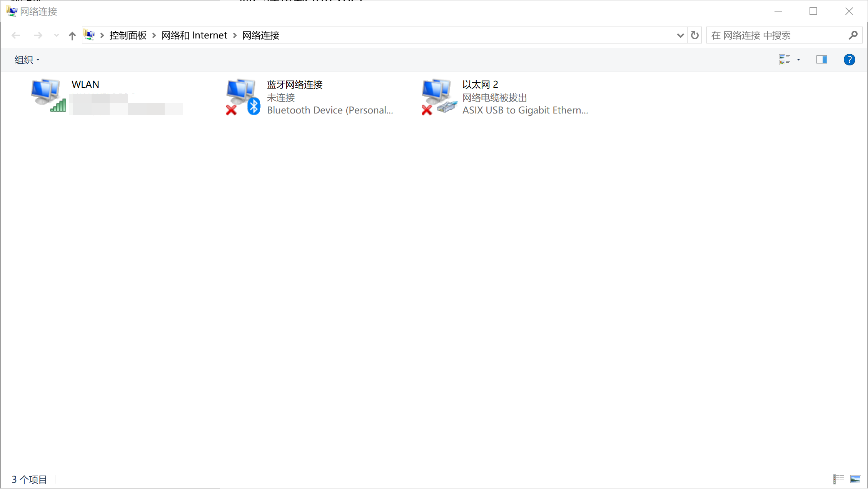Toggle the preview pane
868x489 pixels.
pos(821,60)
